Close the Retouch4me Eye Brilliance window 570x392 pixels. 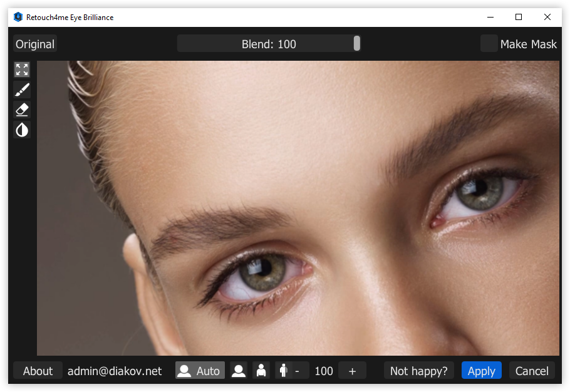(x=547, y=17)
